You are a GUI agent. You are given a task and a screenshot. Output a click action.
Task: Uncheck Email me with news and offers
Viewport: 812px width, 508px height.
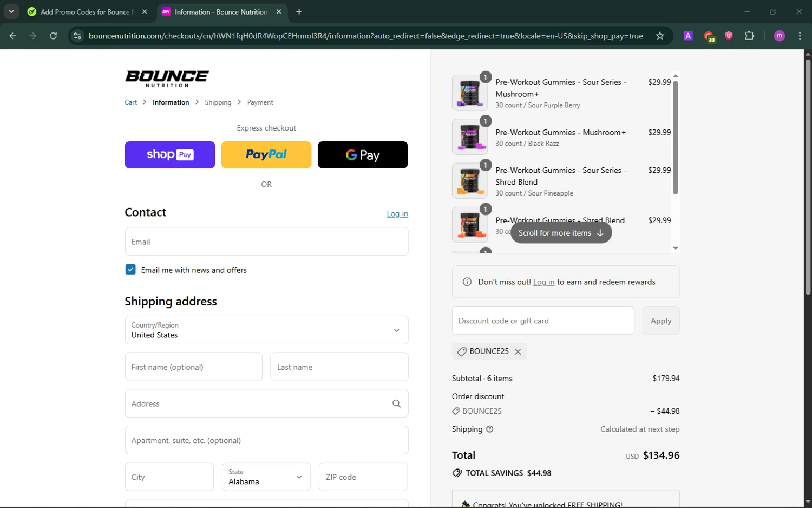pyautogui.click(x=130, y=270)
